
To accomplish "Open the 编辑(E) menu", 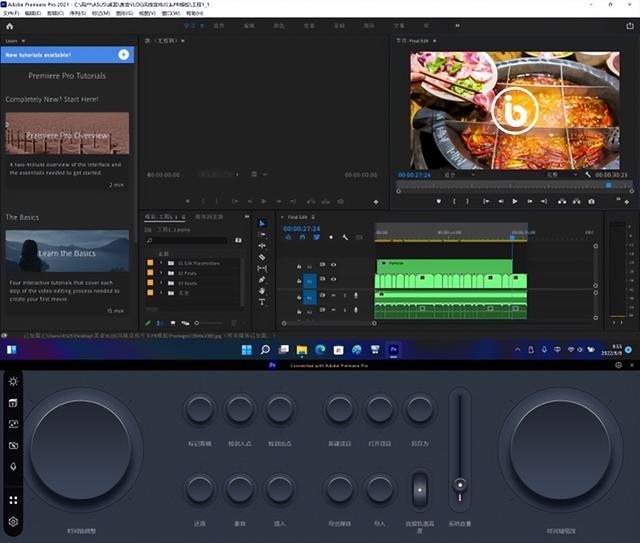I will coord(33,13).
